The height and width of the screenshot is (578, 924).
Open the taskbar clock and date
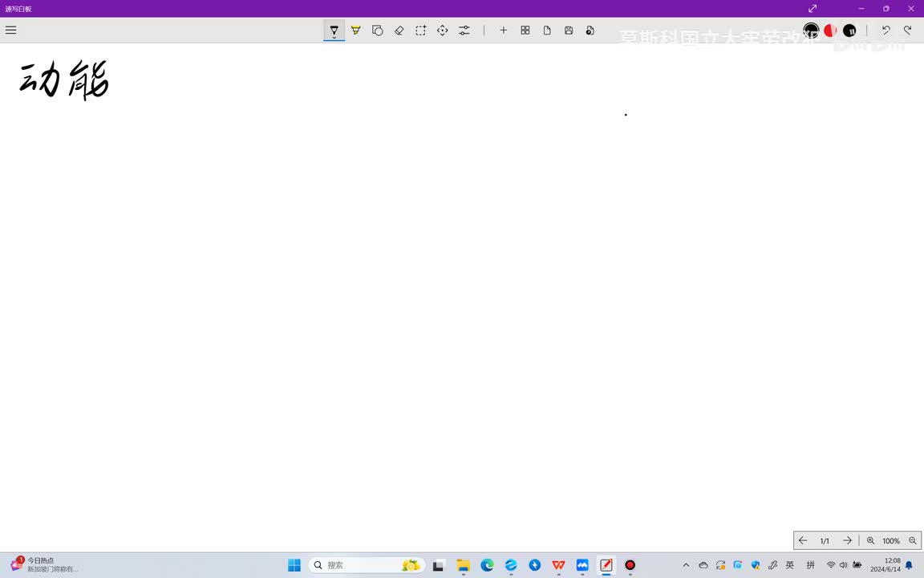coord(885,565)
